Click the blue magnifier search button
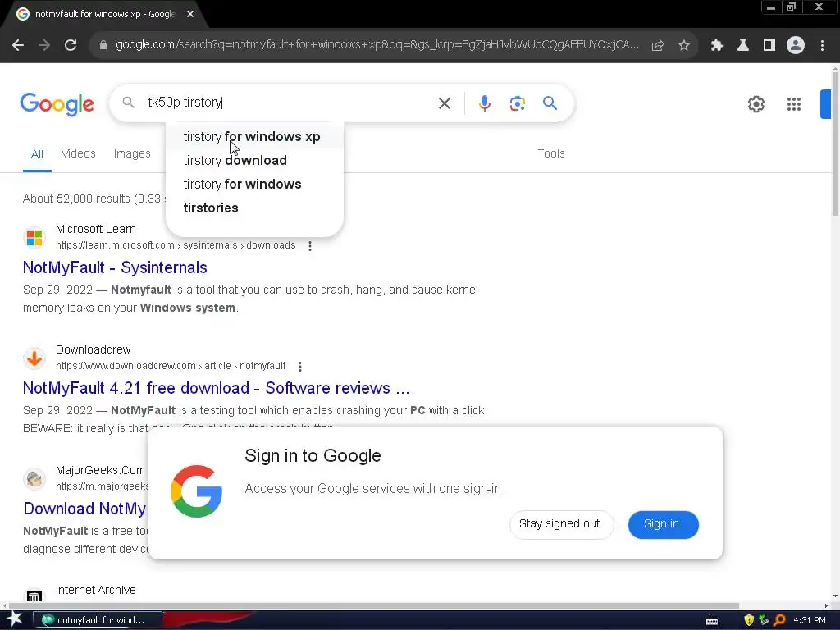This screenshot has height=630, width=840. coord(550,103)
